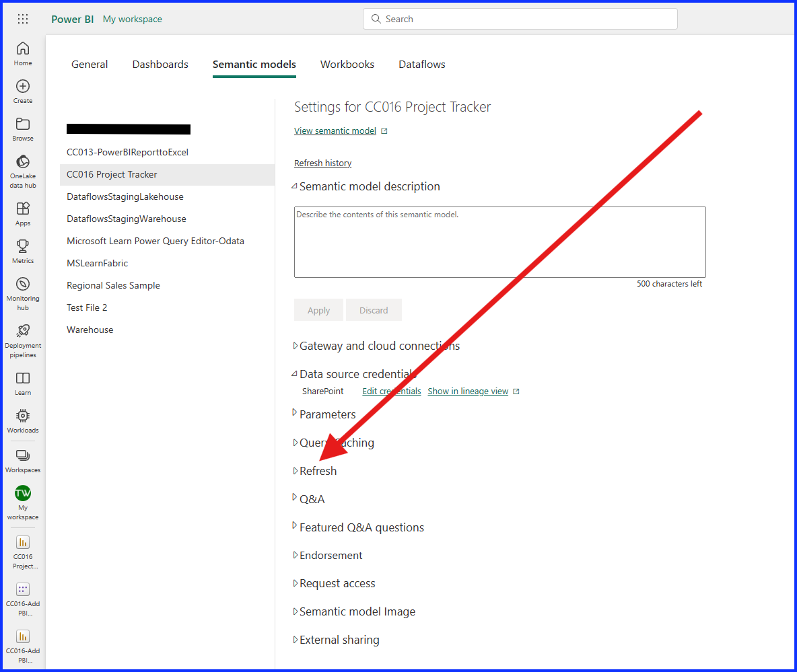The width and height of the screenshot is (797, 672).
Task: Select Regional Sales Sample model
Action: [113, 285]
